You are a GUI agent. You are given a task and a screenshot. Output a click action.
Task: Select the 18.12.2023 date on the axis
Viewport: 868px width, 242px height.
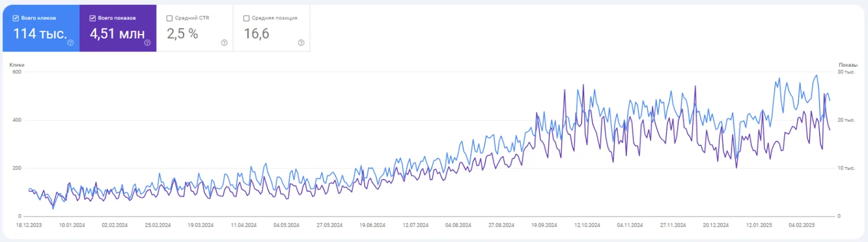29,225
